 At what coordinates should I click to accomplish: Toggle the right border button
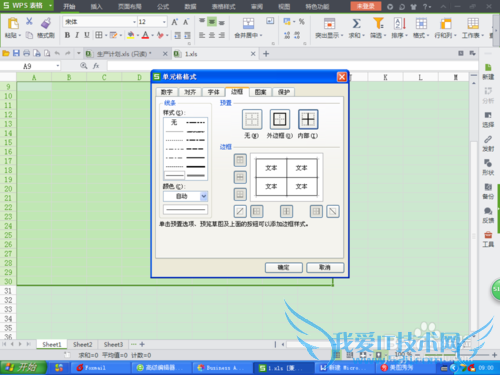[316, 211]
